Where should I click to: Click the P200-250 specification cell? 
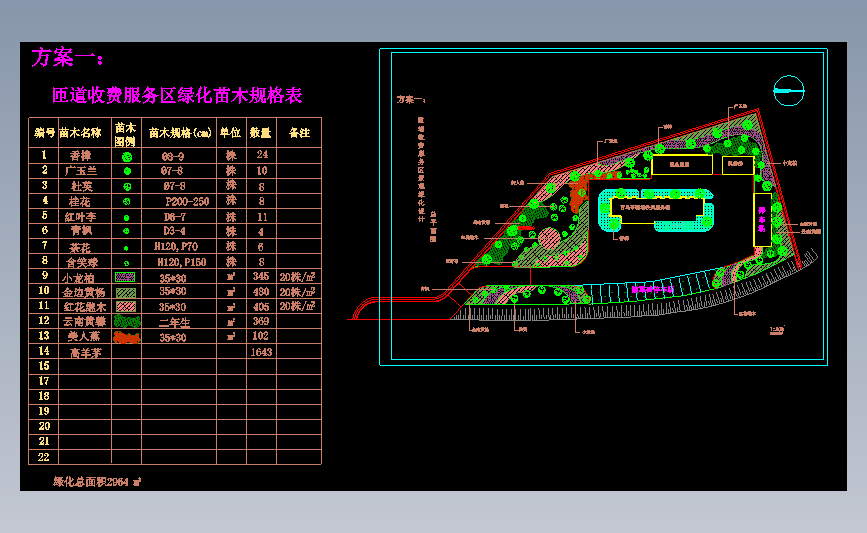point(187,202)
